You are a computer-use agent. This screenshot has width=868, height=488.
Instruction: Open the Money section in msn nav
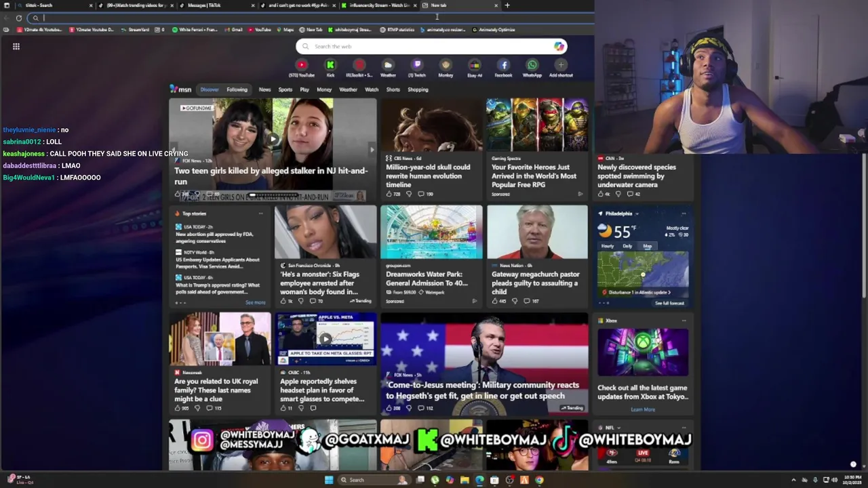(324, 89)
